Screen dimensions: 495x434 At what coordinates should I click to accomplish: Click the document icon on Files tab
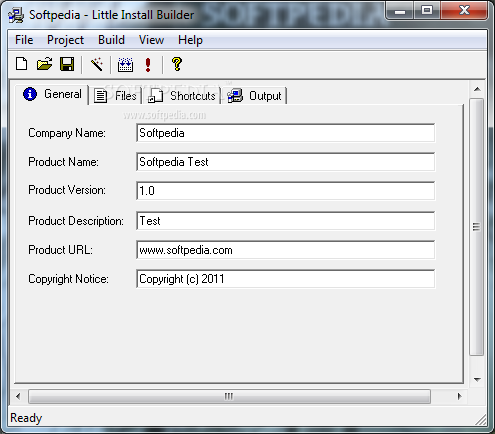click(100, 96)
